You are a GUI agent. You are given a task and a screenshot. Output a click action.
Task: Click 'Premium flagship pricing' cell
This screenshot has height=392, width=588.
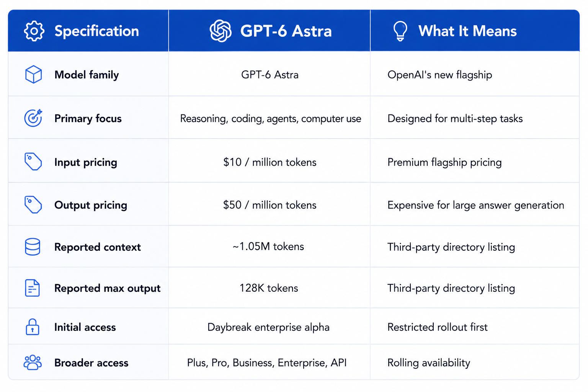coord(444,162)
